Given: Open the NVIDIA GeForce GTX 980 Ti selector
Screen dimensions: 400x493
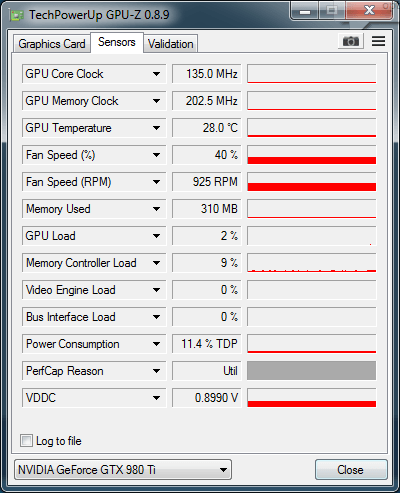Looking at the screenshot, I should 123,470.
